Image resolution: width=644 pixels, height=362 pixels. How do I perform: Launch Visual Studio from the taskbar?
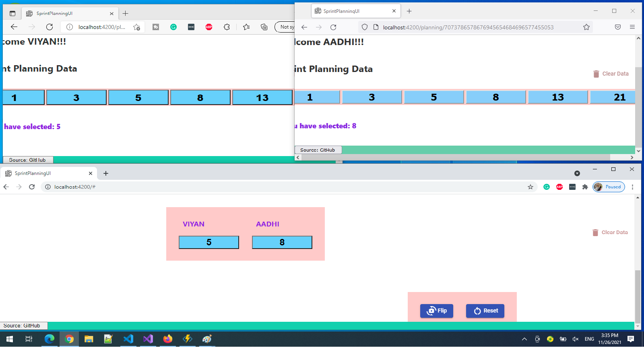(148, 339)
